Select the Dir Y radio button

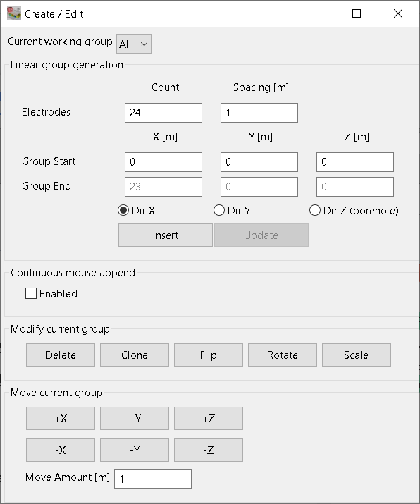[x=219, y=211]
